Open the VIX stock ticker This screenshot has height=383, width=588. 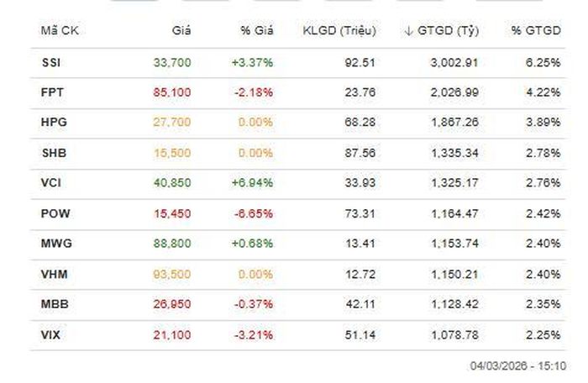point(50,335)
